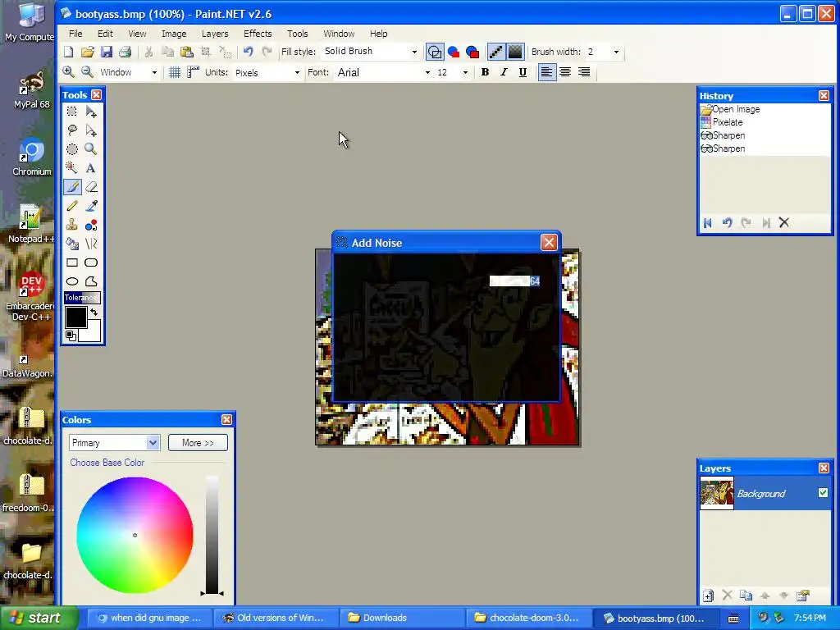Swap primary and secondary colors
The height and width of the screenshot is (630, 840).
(94, 312)
